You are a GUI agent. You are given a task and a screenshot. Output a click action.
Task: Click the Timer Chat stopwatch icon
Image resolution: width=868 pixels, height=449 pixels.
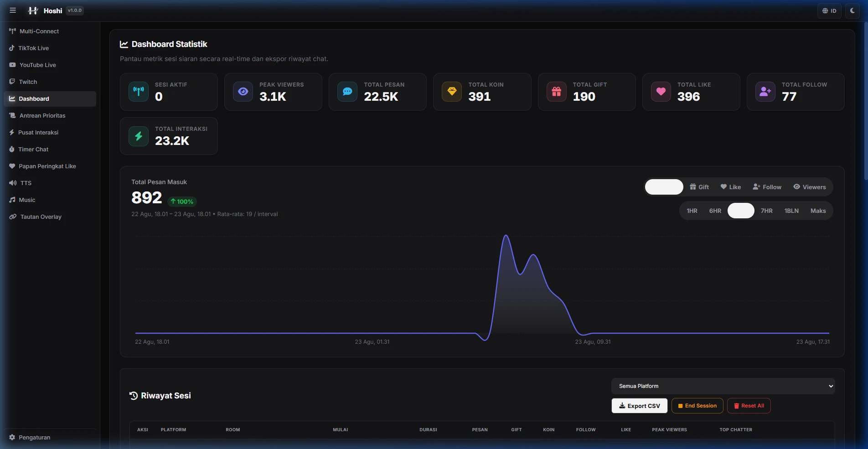tap(12, 149)
